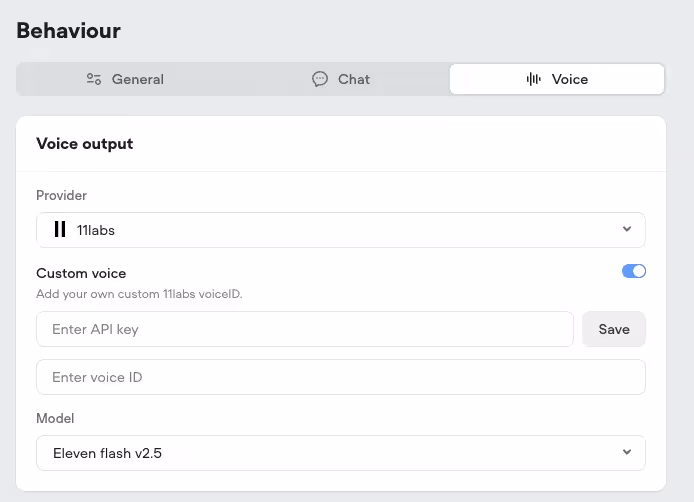The image size is (694, 502).
Task: Open the Model dropdown Eleven flash v2.5
Action: 340,453
